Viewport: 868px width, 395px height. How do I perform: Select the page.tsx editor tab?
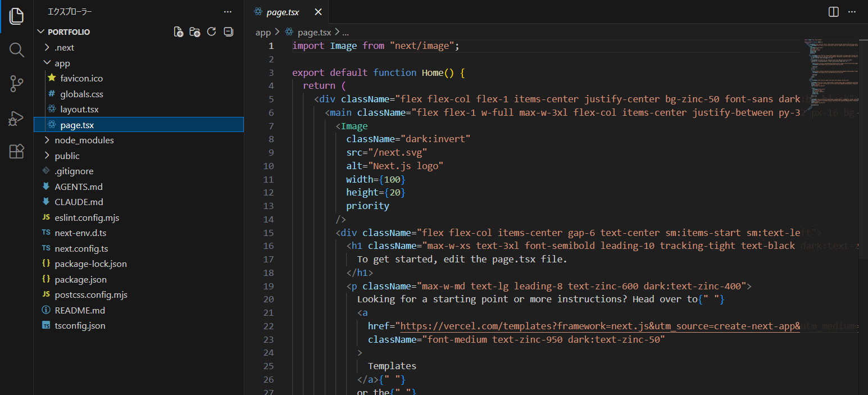283,12
